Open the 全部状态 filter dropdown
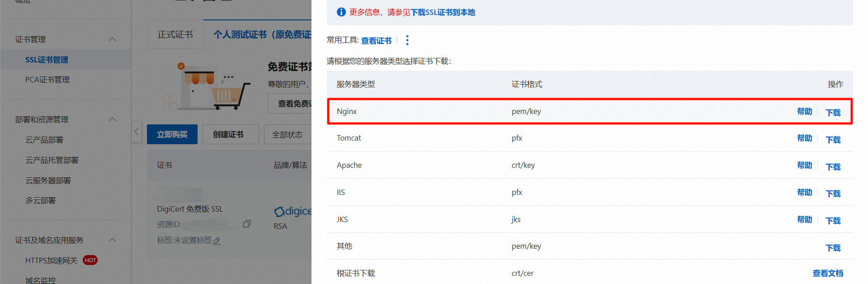868x284 pixels. [288, 134]
